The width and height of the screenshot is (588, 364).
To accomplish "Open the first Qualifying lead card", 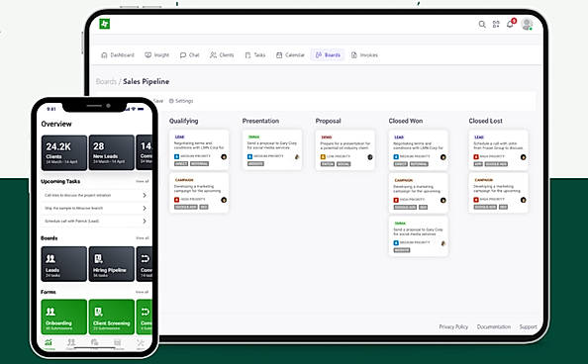I will click(x=199, y=149).
